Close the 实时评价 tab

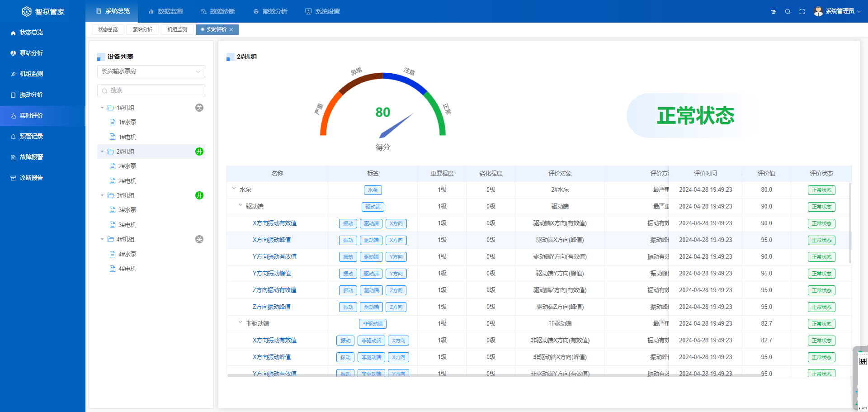[x=231, y=29]
